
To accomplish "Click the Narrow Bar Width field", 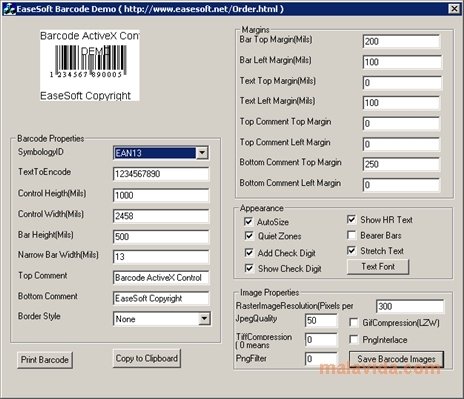I will (161, 257).
